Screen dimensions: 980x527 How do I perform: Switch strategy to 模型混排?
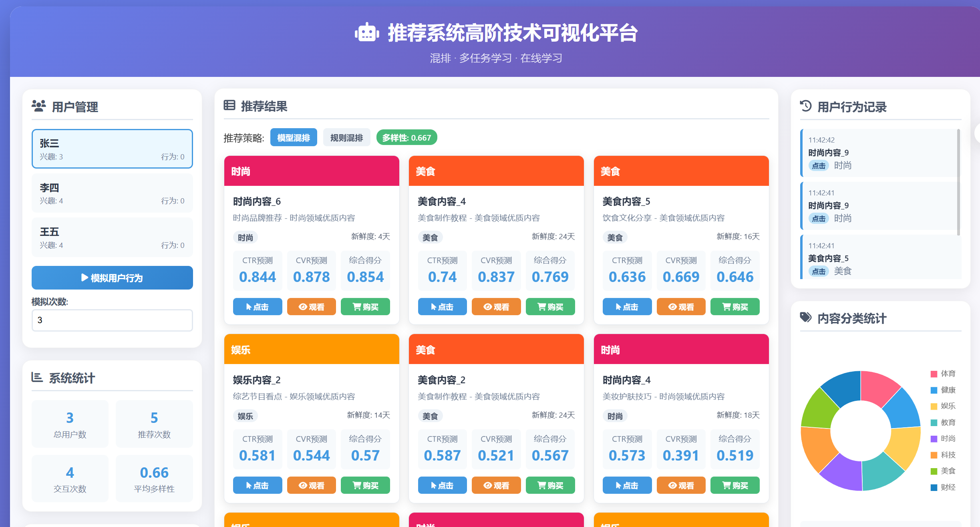coord(294,138)
